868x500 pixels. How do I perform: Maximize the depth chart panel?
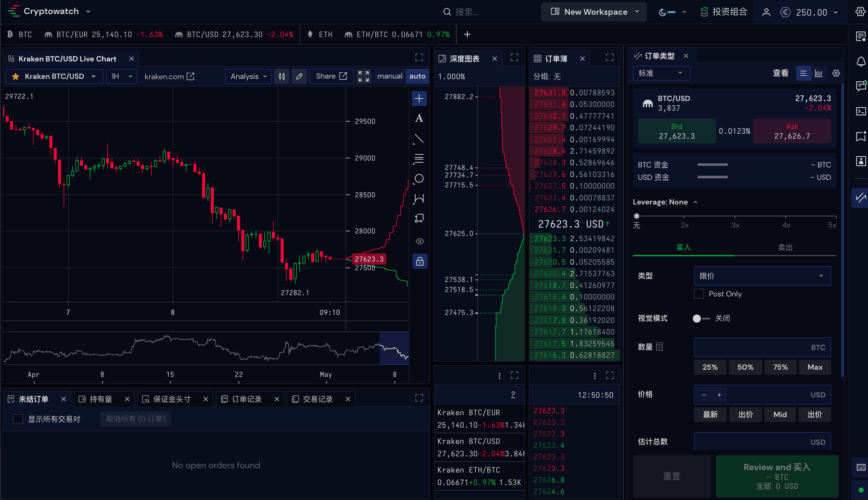coord(514,57)
